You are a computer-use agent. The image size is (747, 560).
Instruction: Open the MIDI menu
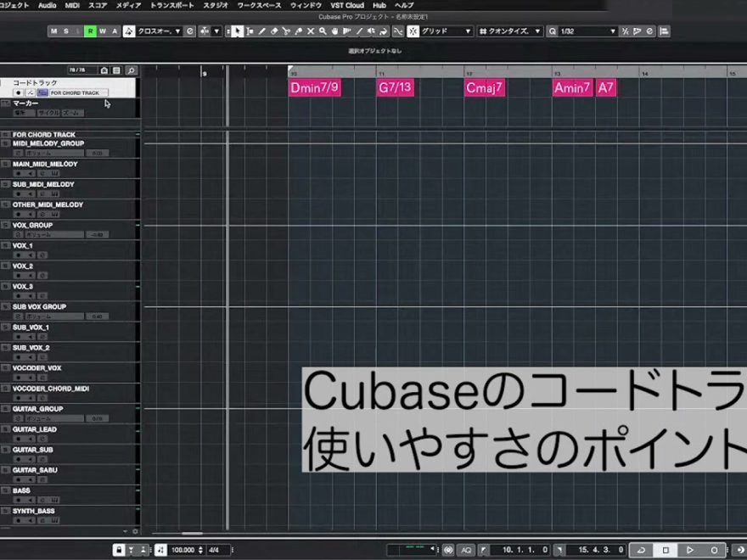[x=72, y=5]
